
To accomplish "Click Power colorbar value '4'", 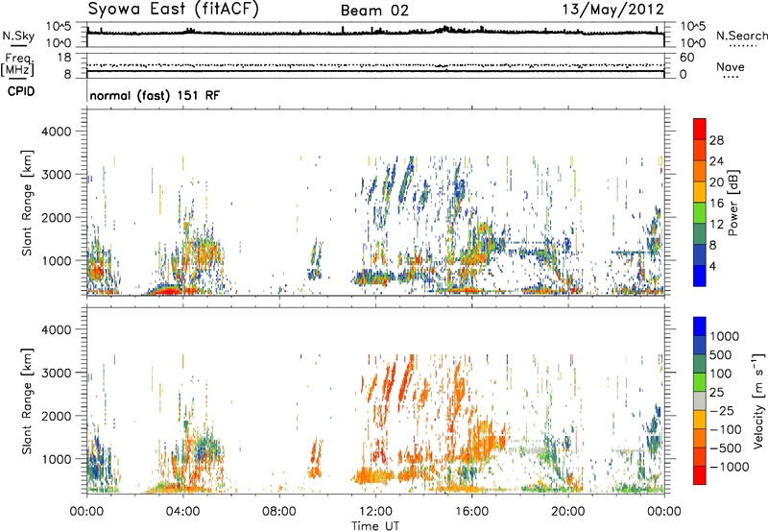I will pyautogui.click(x=712, y=266).
